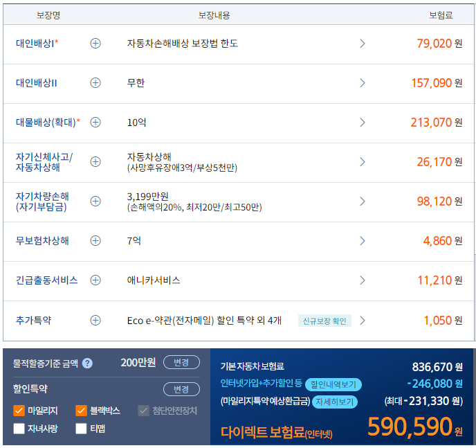Open chevron on the 무한 coverage row

point(362,83)
